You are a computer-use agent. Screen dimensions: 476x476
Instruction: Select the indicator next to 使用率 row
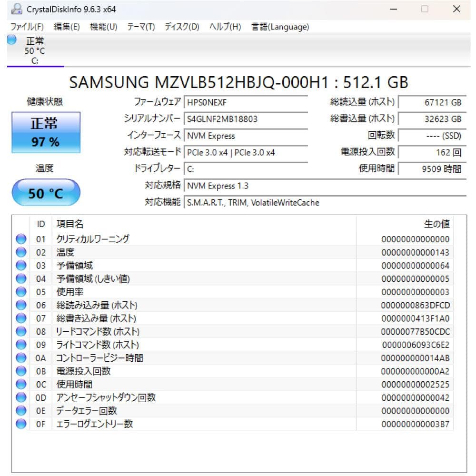(21, 292)
